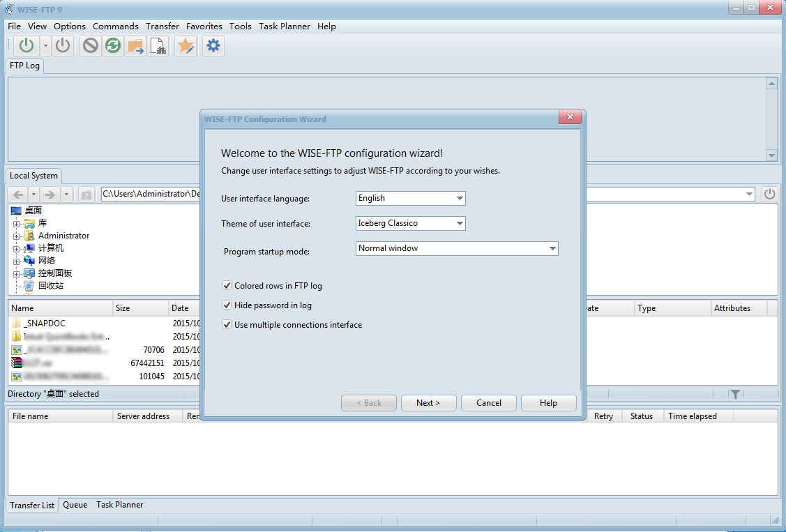The width and height of the screenshot is (786, 532).
Task: Click the RAR archive file icon
Action: 17,363
